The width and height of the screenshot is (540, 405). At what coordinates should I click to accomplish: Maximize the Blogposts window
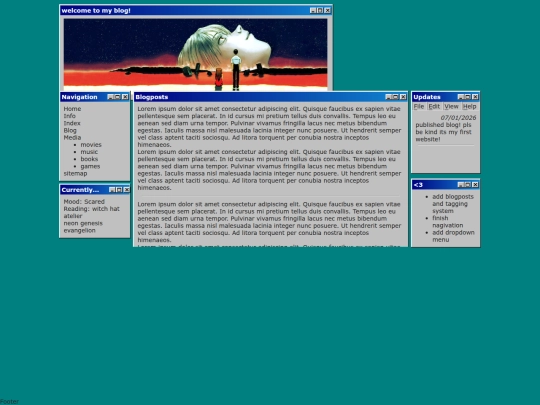coord(396,97)
